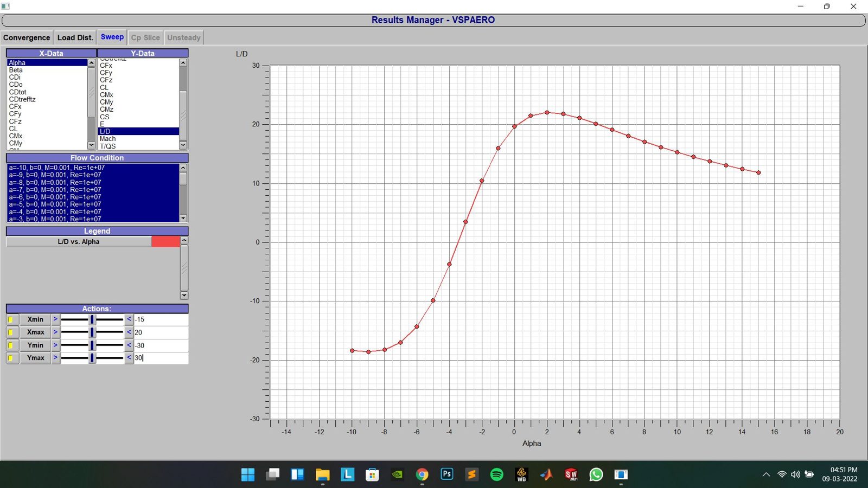Click the Xmax slider handle
868x488 pixels.
pos(92,332)
